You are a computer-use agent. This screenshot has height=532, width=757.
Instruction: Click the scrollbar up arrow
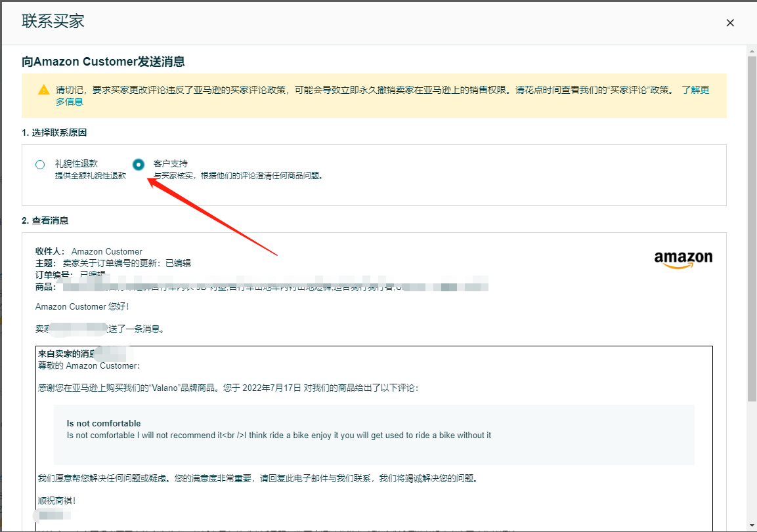(752, 51)
